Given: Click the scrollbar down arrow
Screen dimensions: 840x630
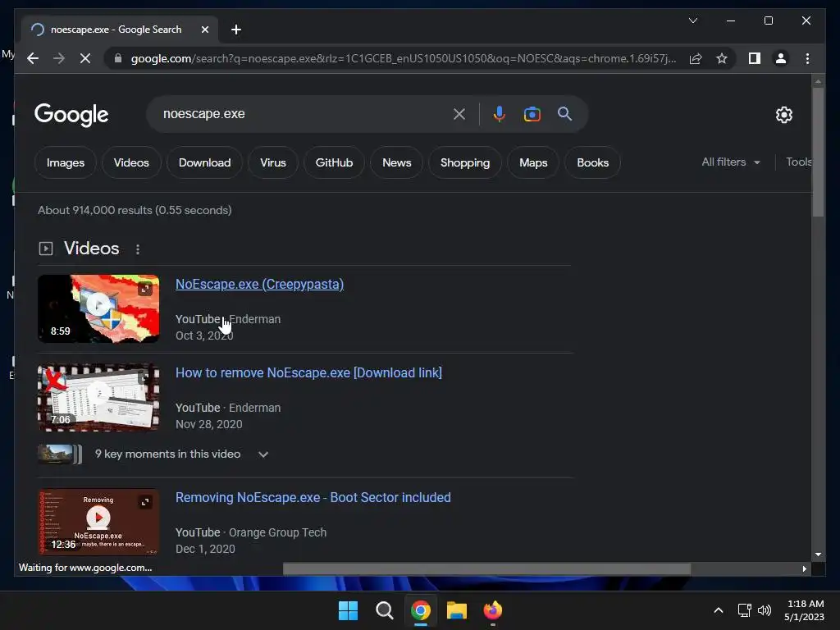Looking at the screenshot, I should click(x=818, y=555).
